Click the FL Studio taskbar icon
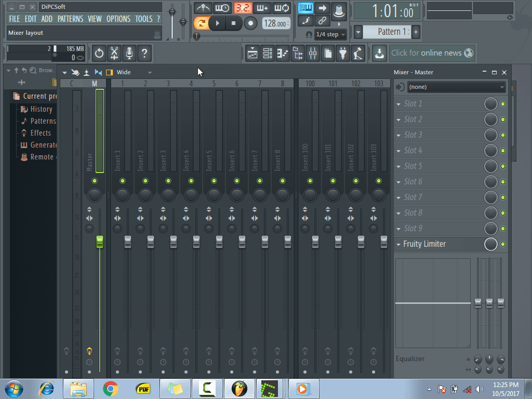Image resolution: width=532 pixels, height=399 pixels. [239, 389]
